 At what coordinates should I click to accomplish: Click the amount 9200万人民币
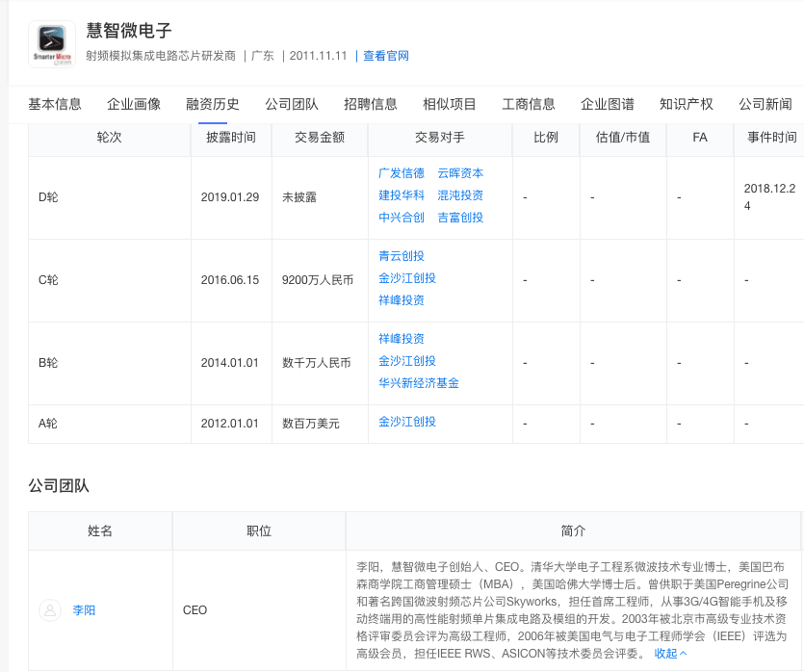tap(318, 280)
